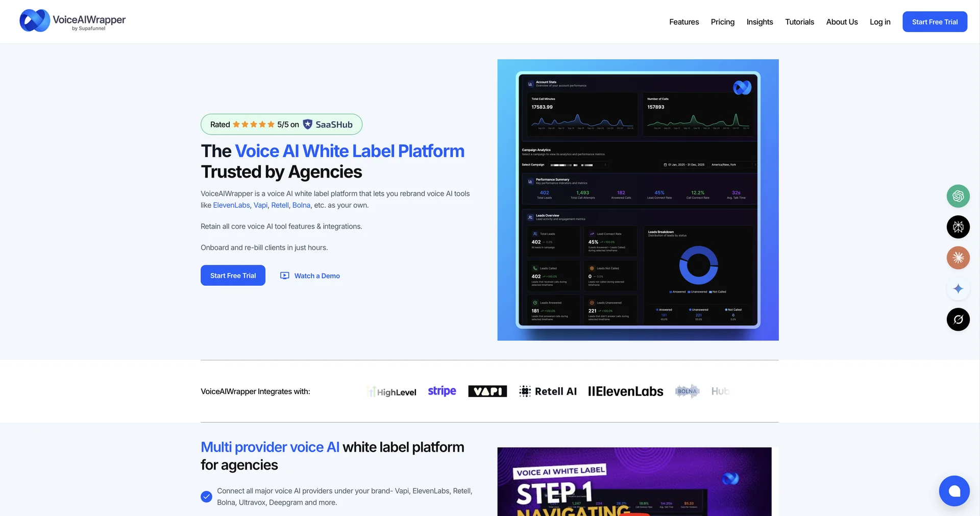The height and width of the screenshot is (516, 980).
Task: Open the Pricing menu item
Action: point(722,21)
